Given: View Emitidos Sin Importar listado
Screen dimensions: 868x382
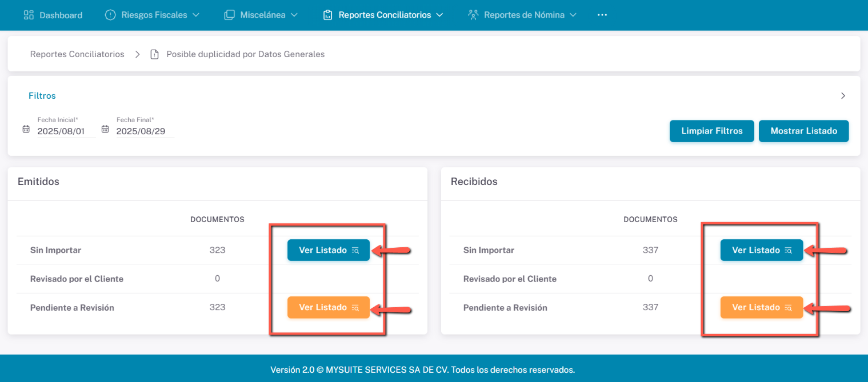Looking at the screenshot, I should pos(328,250).
